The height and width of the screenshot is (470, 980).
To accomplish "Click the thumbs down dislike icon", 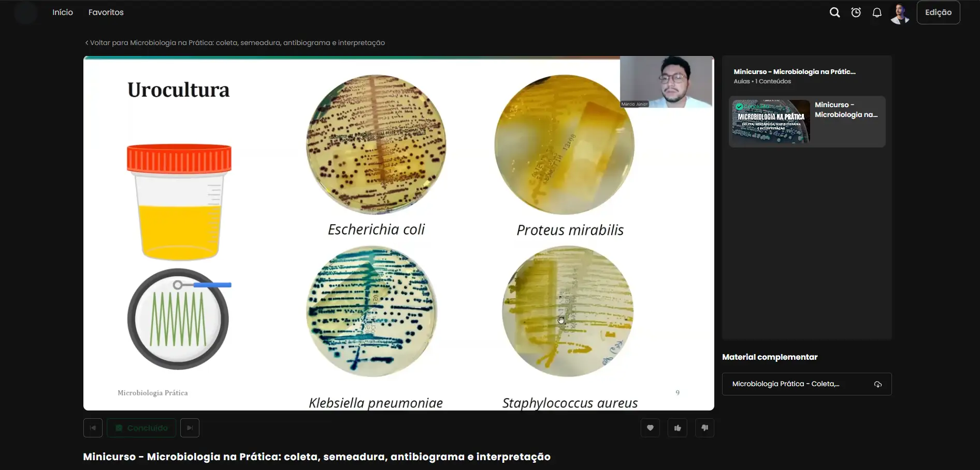I will pos(704,428).
